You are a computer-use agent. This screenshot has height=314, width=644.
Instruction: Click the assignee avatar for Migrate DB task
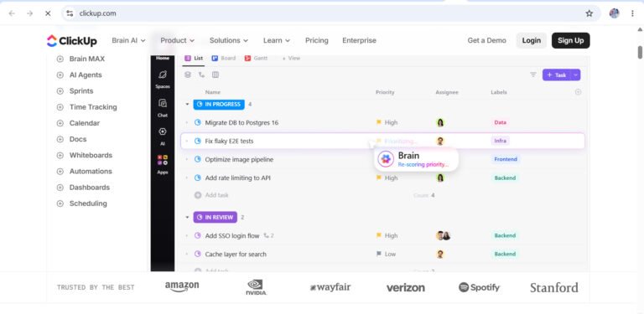[x=440, y=122]
